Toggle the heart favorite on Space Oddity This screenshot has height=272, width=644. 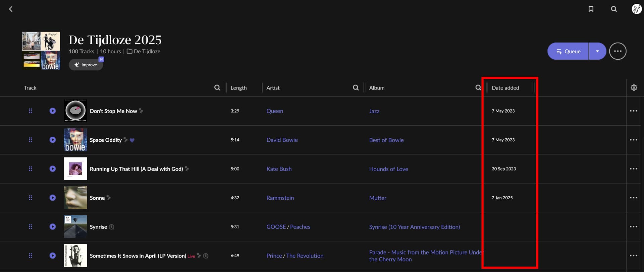tap(132, 140)
